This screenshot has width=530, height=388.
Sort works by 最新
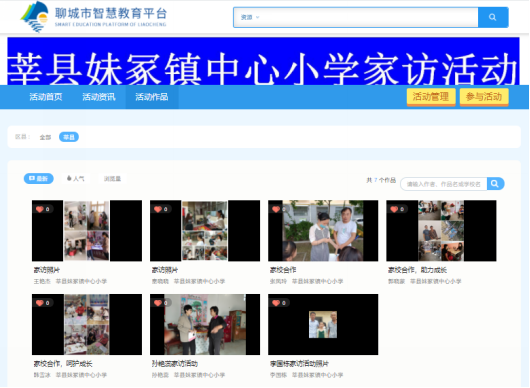pos(39,178)
